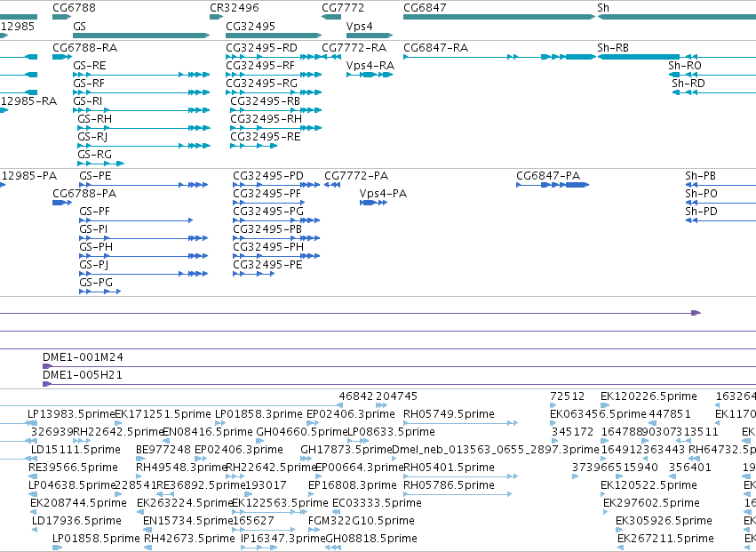Click transcript GS-RH label
This screenshot has height=552, width=756.
pos(94,119)
